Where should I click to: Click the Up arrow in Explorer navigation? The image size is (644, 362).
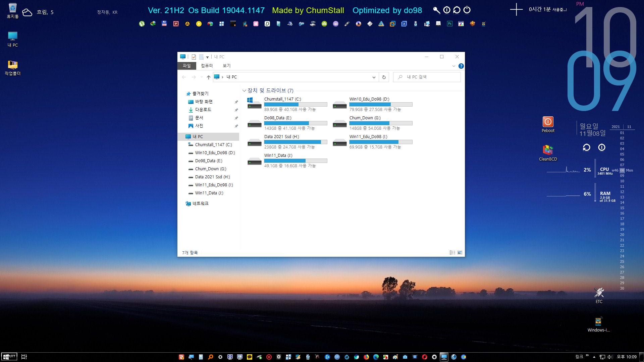coord(208,77)
